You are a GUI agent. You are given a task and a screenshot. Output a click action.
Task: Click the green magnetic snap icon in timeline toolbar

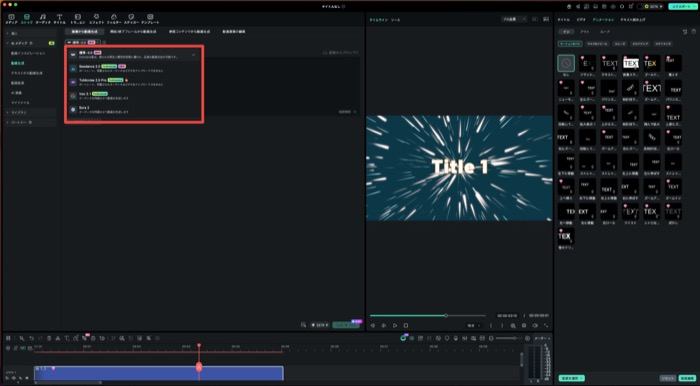pos(403,339)
